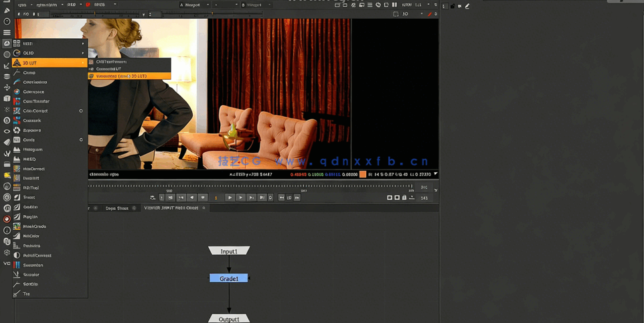The image size is (644, 323).
Task: Click the Output1 node at the bottom
Action: (x=229, y=319)
